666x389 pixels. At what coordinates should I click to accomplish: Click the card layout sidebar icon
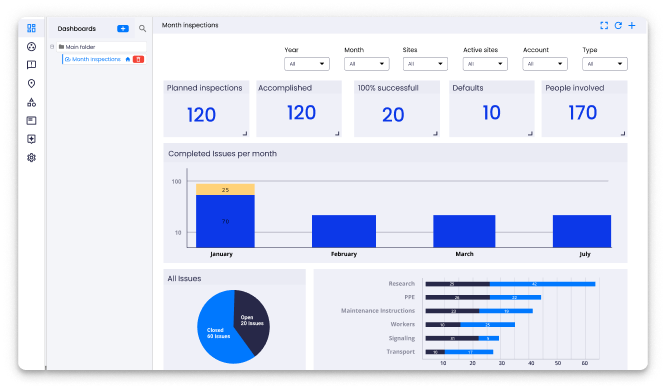pos(31,121)
